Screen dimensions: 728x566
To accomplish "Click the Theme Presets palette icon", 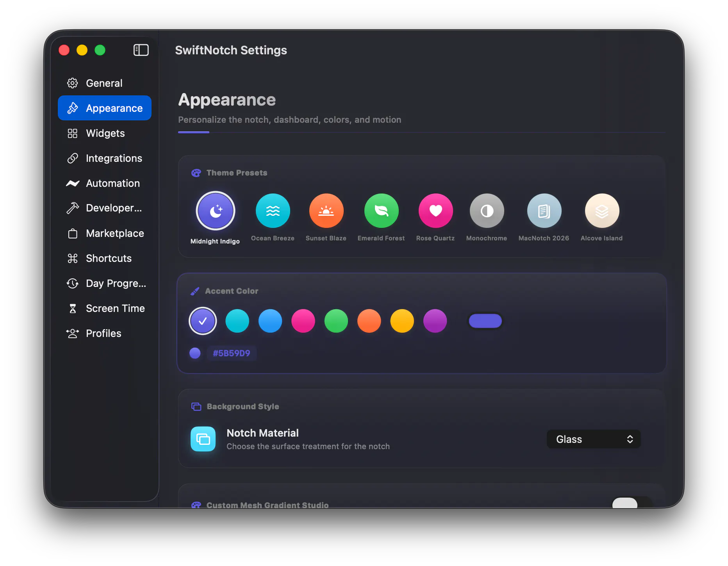I will click(x=196, y=173).
